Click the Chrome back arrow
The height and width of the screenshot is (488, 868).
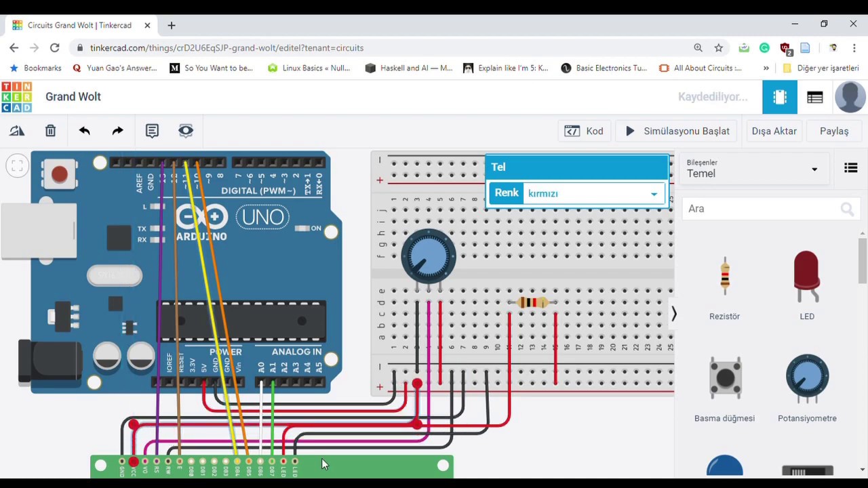[14, 47]
